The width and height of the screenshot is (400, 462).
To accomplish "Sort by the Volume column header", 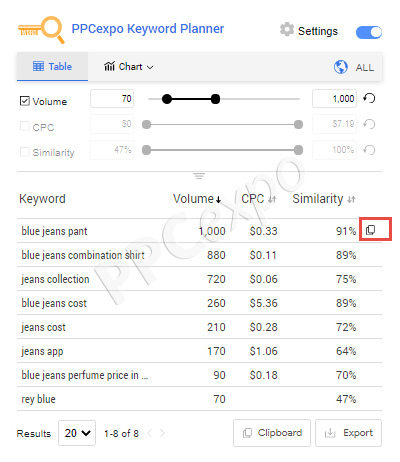I will [197, 199].
